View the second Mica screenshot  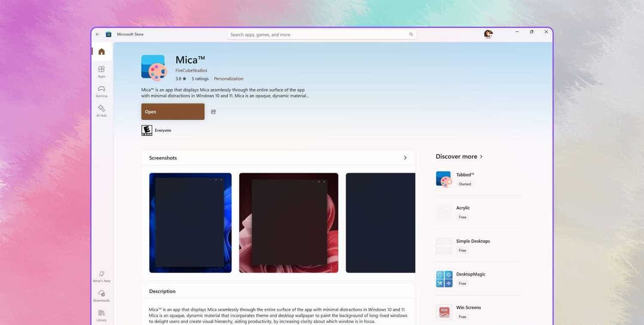pyautogui.click(x=289, y=223)
